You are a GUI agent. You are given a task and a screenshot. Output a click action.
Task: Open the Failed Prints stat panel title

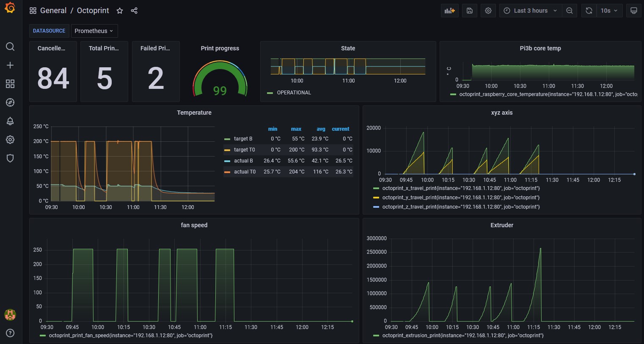pyautogui.click(x=155, y=48)
